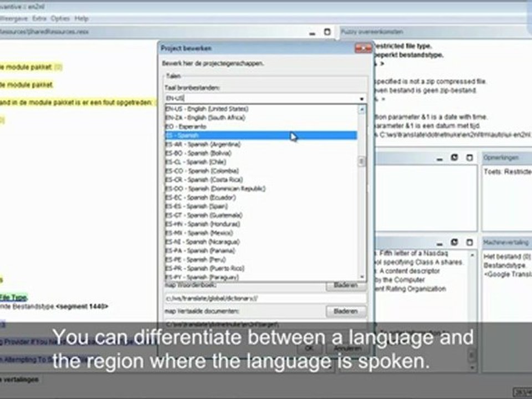
Task: Minimize the panel left of Machinevertaling
Action: pyautogui.click(x=439, y=243)
